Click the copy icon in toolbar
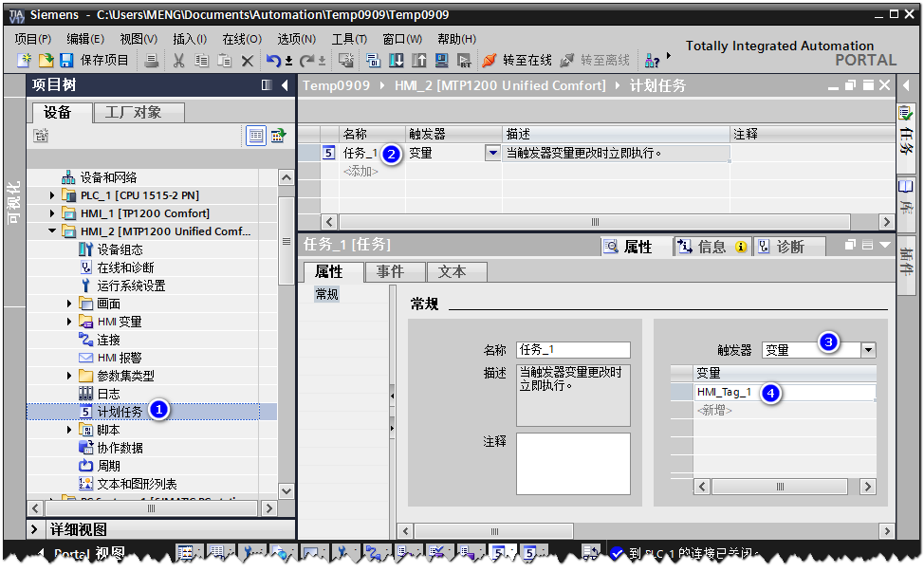The width and height of the screenshot is (924, 572). tap(201, 60)
